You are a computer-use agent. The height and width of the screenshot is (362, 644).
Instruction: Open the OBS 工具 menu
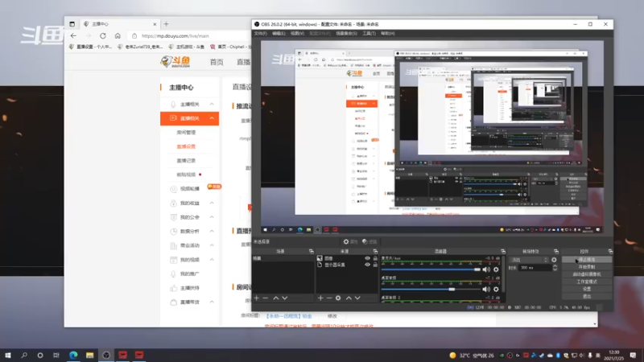tap(369, 33)
